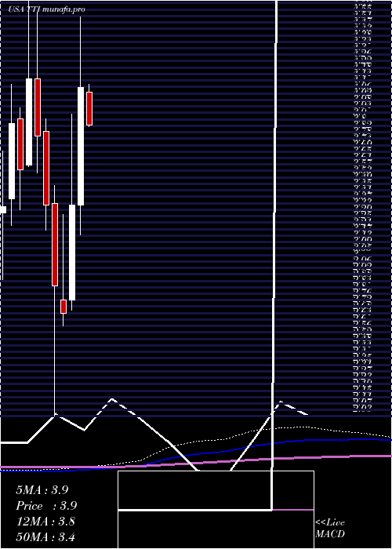Click inside the upper MACD rectangle panel
Screen dimensions: 392x549
(x=194, y=490)
